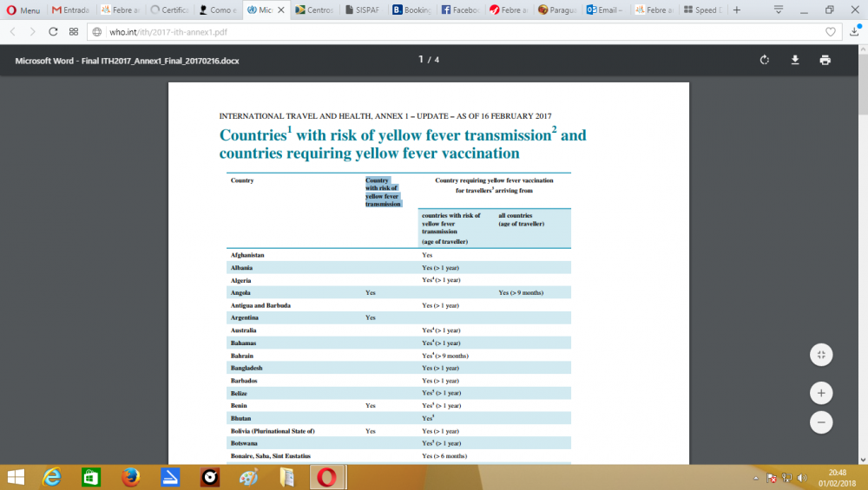Image resolution: width=868 pixels, height=490 pixels.
Task: Rotate the PDF document clockwise
Action: click(x=765, y=60)
